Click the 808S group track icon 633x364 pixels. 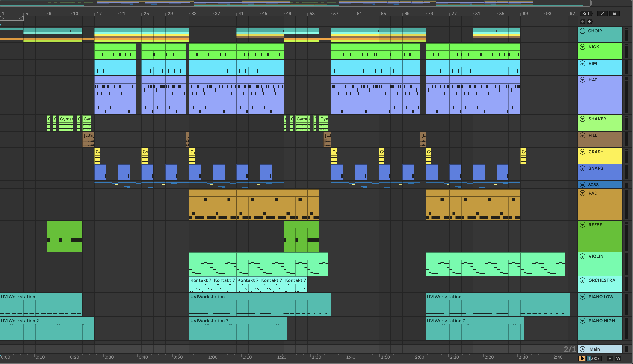pyautogui.click(x=583, y=185)
